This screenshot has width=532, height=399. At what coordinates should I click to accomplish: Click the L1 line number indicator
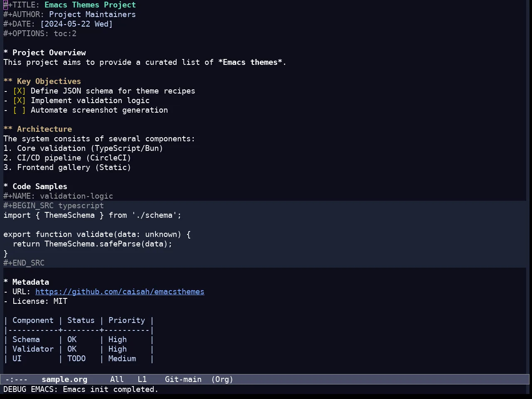[x=142, y=379]
